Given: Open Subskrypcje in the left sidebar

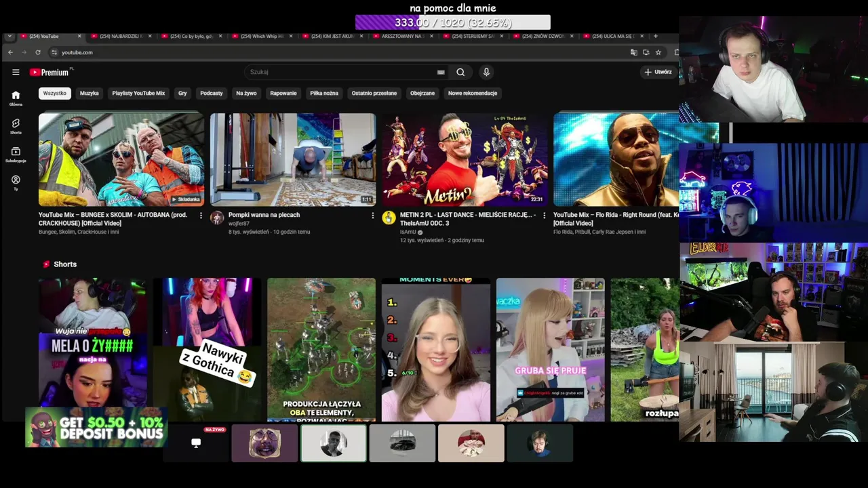Looking at the screenshot, I should coord(16,155).
